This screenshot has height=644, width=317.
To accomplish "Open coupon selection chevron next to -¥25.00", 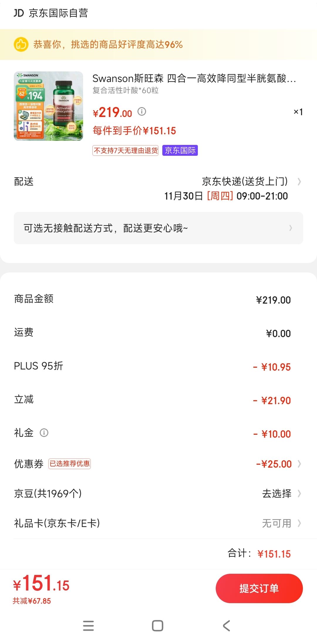I will coord(299,464).
